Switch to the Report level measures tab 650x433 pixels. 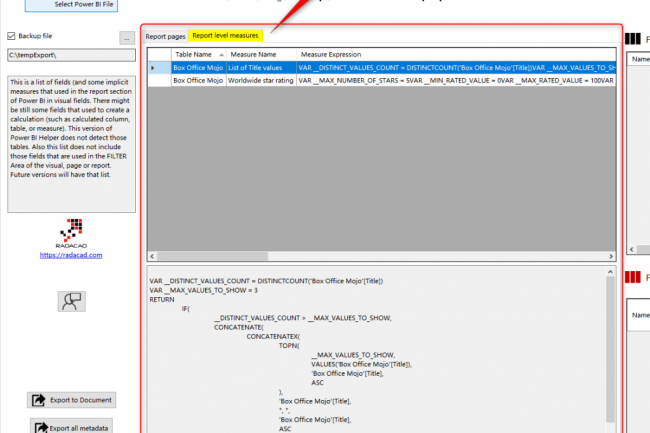(225, 36)
